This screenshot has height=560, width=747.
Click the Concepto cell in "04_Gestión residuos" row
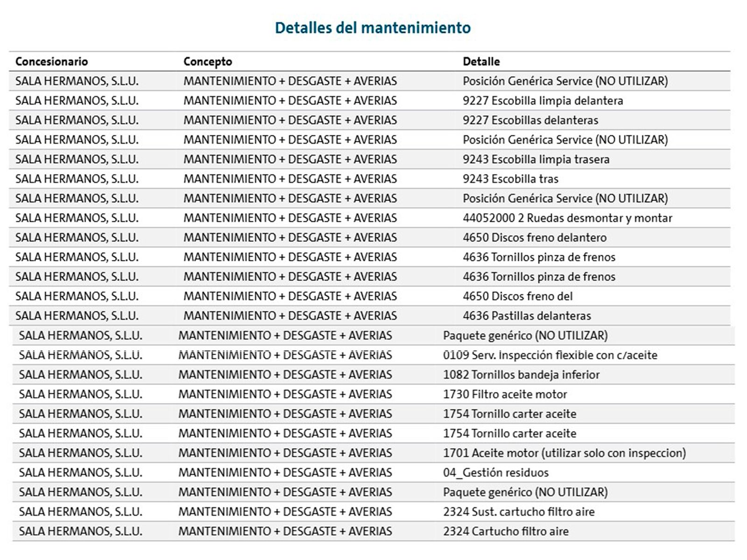[x=285, y=473]
